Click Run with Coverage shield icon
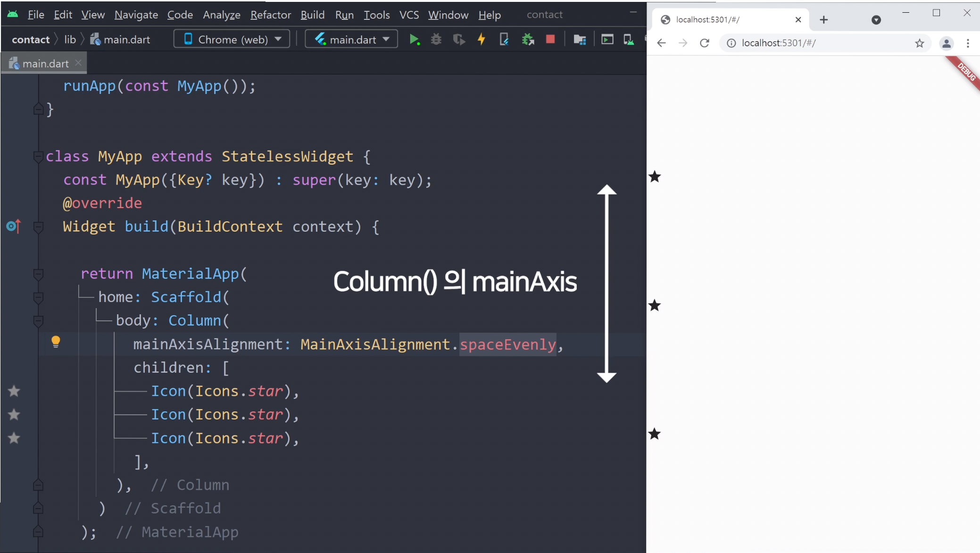 point(458,40)
